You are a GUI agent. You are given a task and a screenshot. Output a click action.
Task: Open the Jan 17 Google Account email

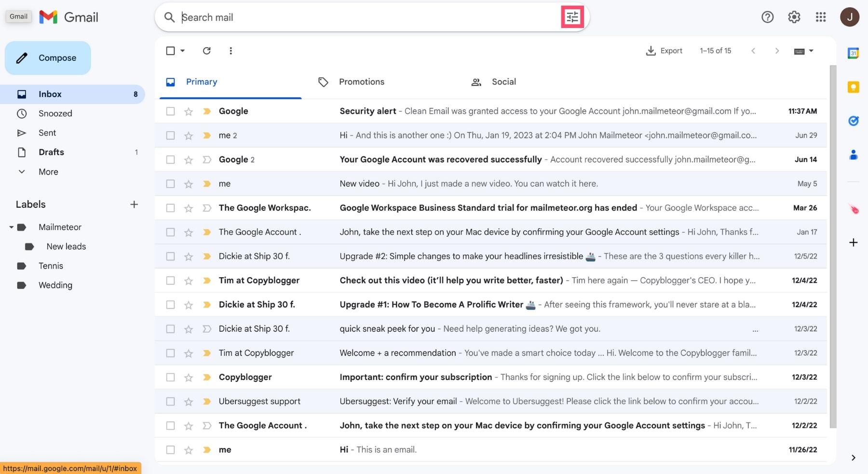(x=491, y=232)
